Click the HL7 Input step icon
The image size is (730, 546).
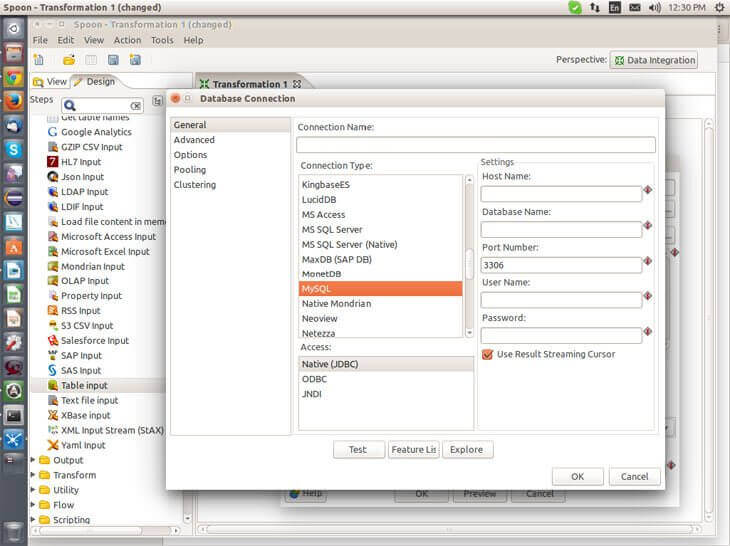53,162
